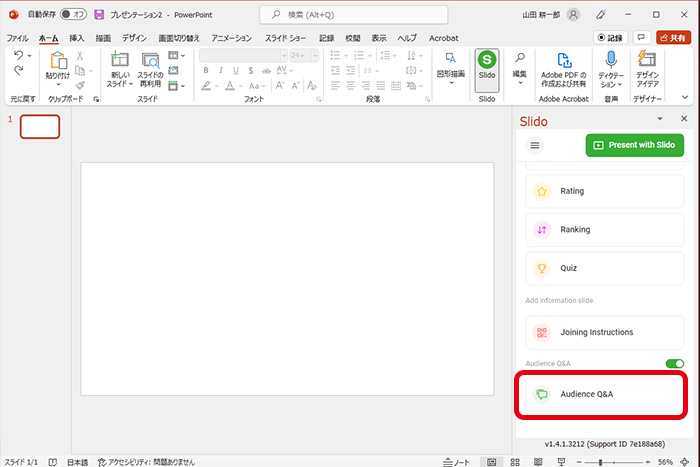Viewport: 700px width, 467px height.
Task: Open the Design ribbon tab
Action: coord(134,38)
